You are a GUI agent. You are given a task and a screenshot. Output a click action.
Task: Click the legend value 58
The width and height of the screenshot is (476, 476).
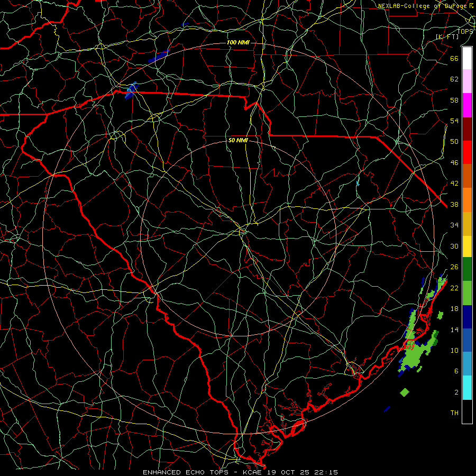[454, 100]
